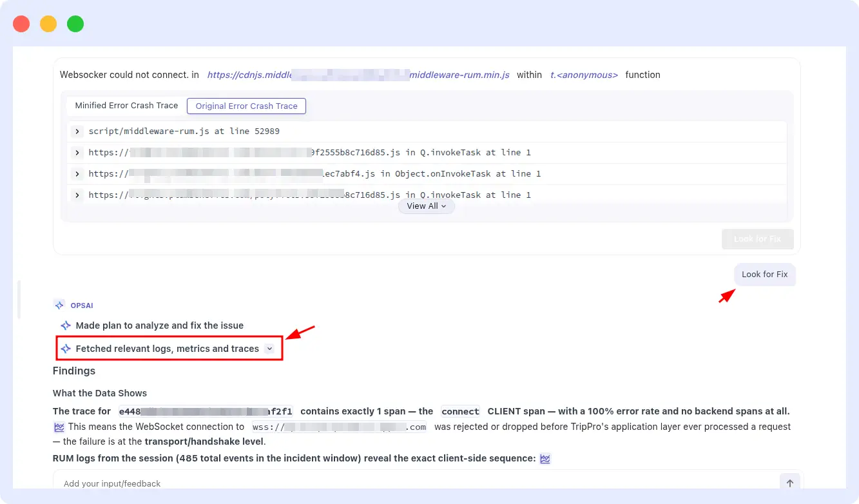Click the trace ID starting with e448
The height and width of the screenshot is (504, 859).
206,411
